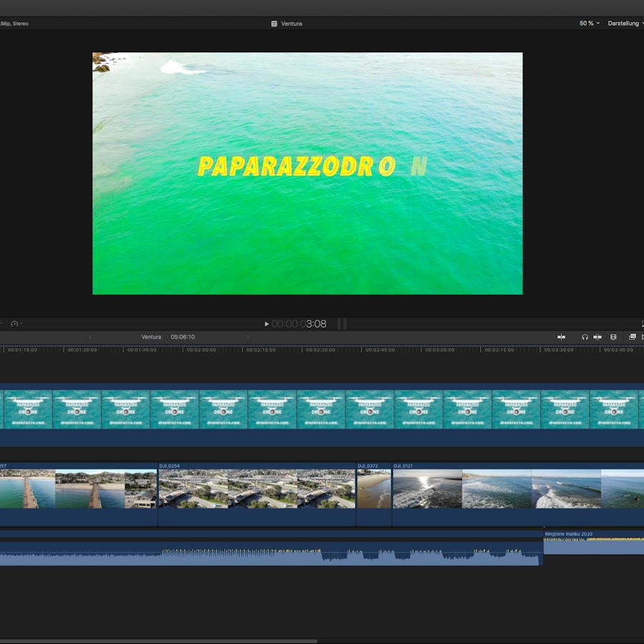644x644 pixels.
Task: Open the retime speed menu icon
Action: pos(16,323)
